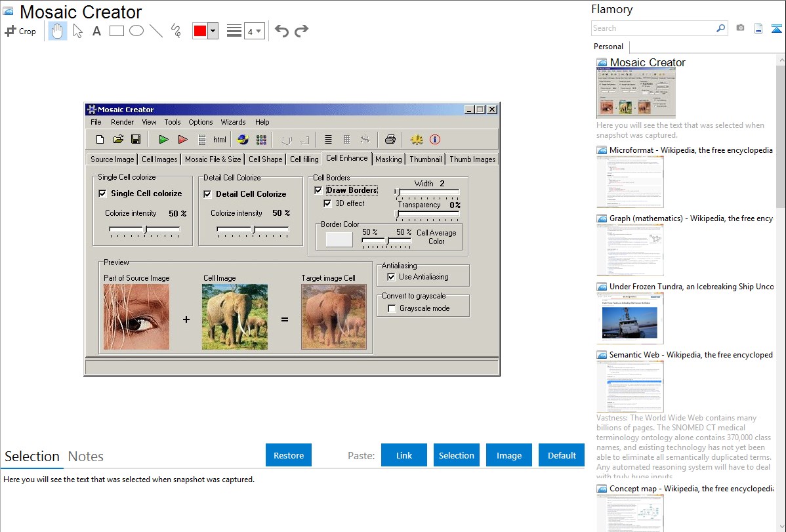Switch to the Notes tab
This screenshot has width=786, height=532.
[86, 457]
